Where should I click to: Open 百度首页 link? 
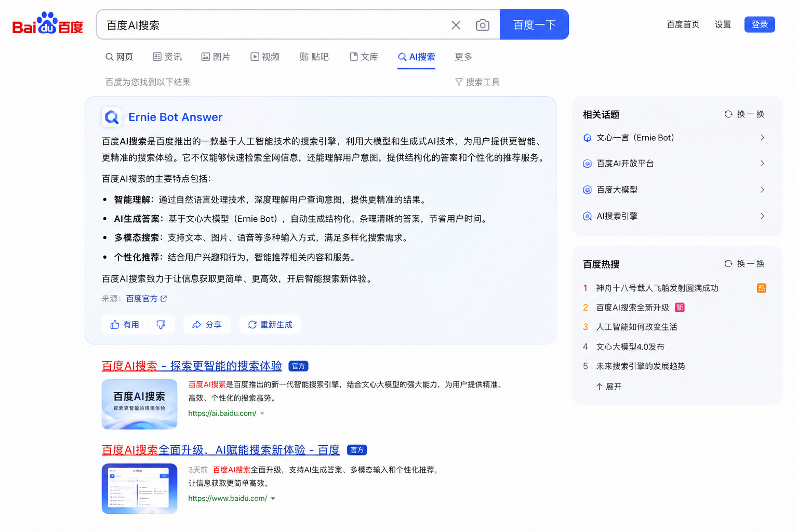683,24
